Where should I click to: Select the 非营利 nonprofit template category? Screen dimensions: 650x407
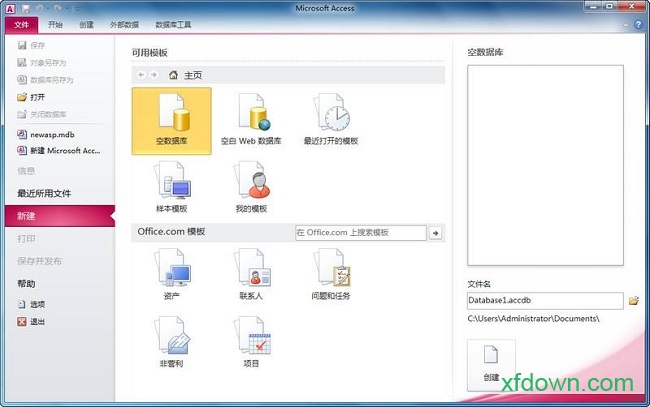point(171,342)
